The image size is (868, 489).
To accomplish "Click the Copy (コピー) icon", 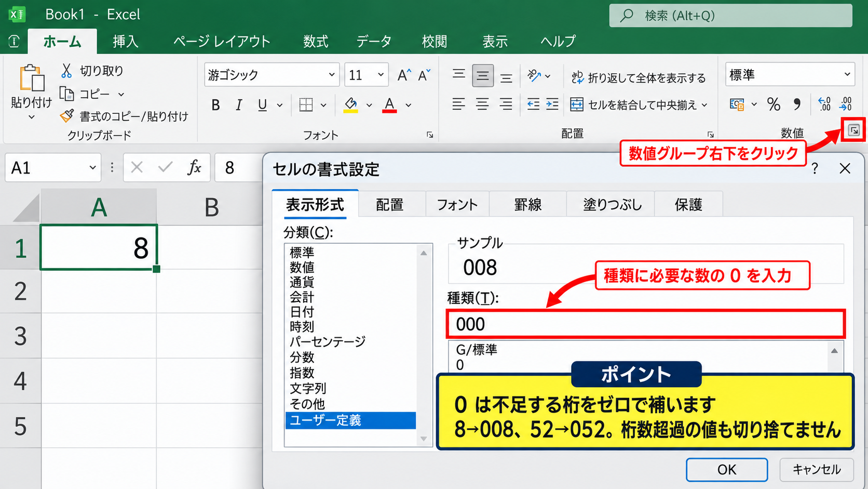I will click(66, 94).
